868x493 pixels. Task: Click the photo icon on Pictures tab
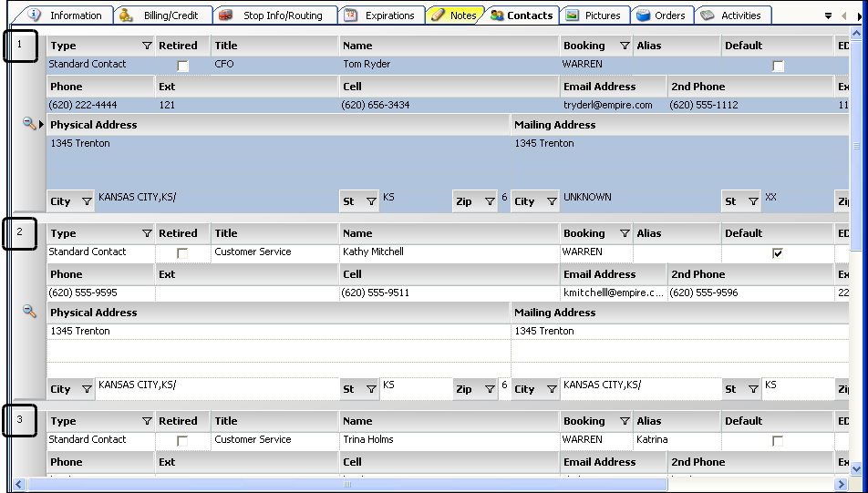tap(572, 15)
